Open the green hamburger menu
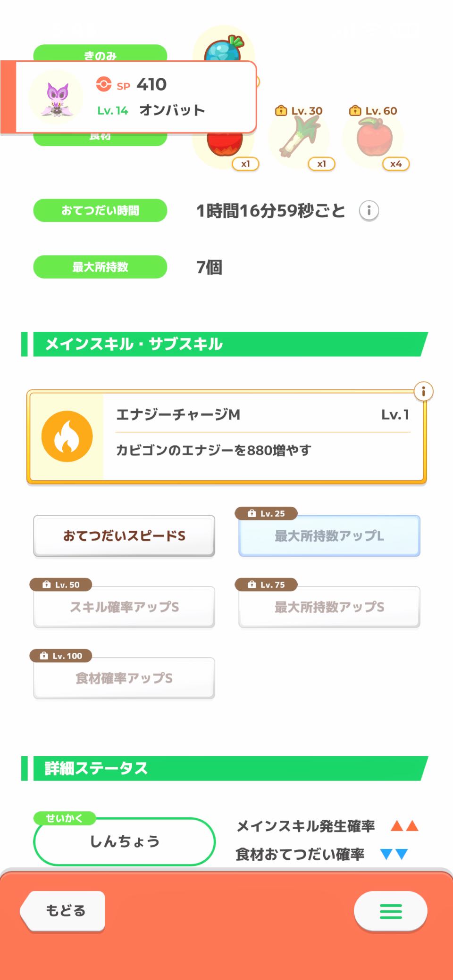 click(x=391, y=911)
